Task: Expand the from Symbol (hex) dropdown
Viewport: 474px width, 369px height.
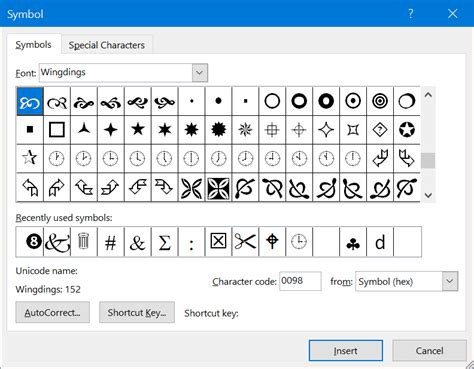Action: click(450, 281)
